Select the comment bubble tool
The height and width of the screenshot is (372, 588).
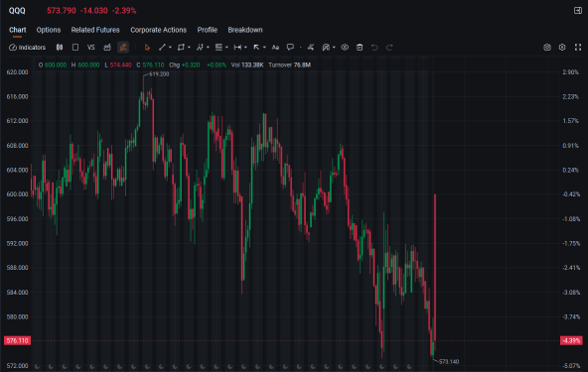tap(290, 48)
